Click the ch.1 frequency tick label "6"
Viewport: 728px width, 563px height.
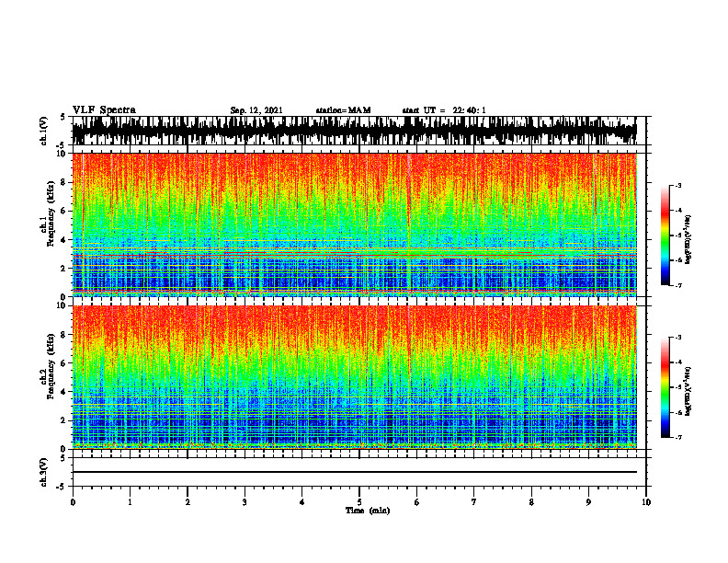[65, 211]
